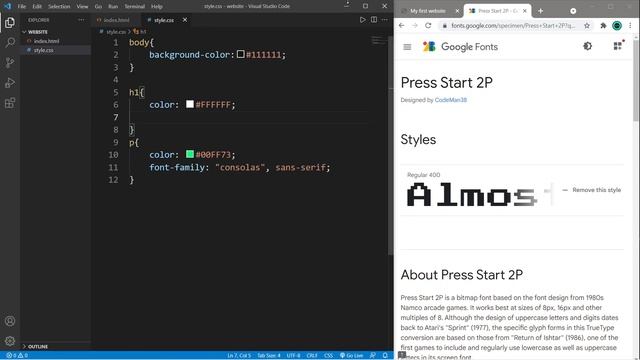View selected families grid icon

(x=618, y=46)
